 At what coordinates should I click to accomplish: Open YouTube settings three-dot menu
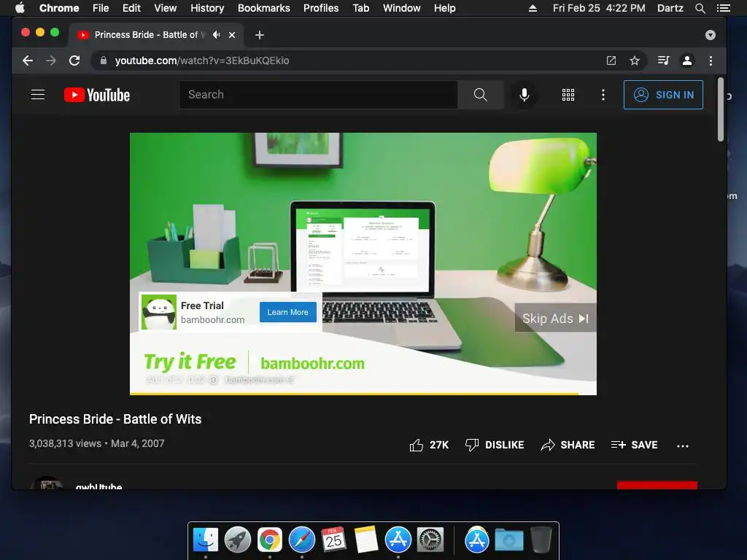(x=603, y=95)
